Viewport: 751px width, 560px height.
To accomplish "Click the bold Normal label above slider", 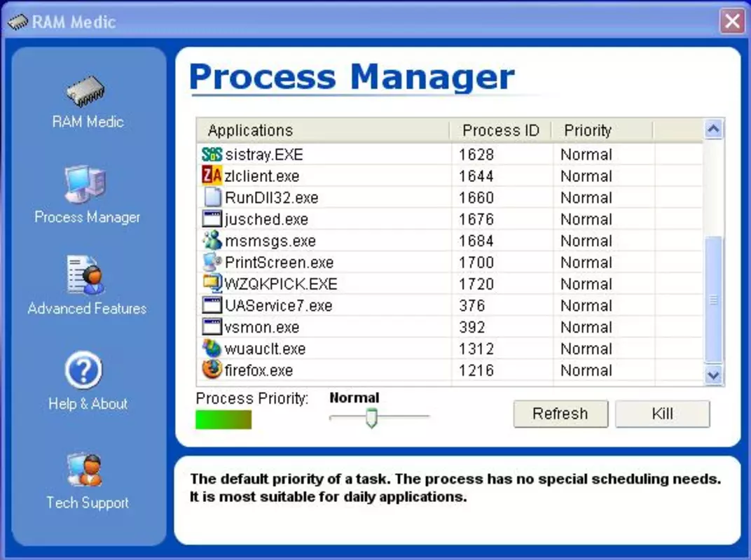I will [x=354, y=398].
